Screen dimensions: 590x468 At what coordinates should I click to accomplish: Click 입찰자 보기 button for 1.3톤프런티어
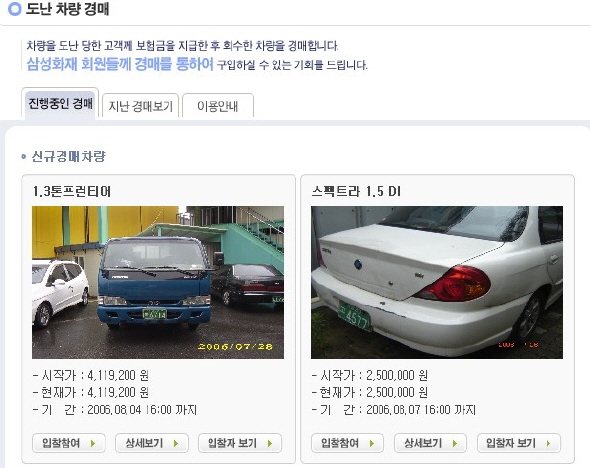(x=240, y=443)
